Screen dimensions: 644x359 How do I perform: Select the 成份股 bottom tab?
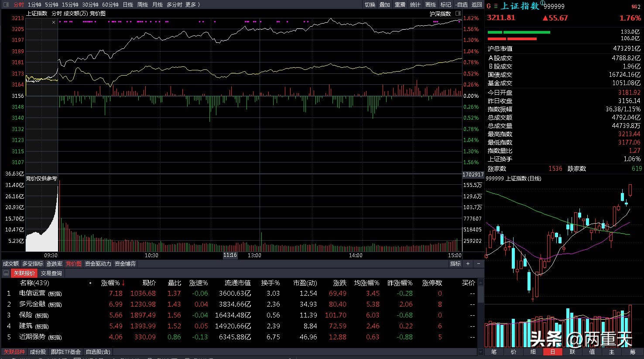coord(38,352)
